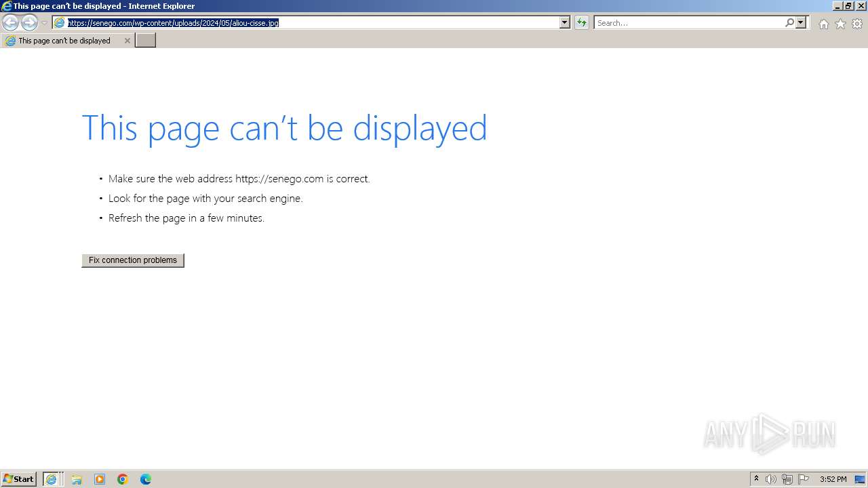Click 'Refresh the page in a few minutes' text
The height and width of the screenshot is (488, 868).
186,218
